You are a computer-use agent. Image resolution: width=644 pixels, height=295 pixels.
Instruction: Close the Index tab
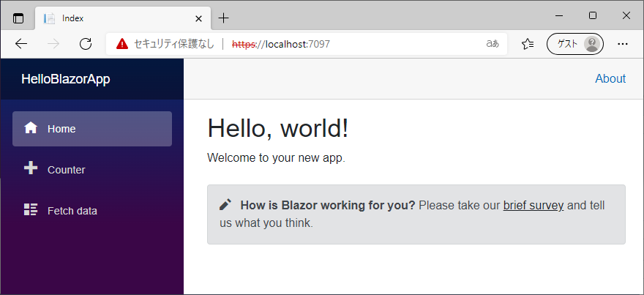point(198,18)
